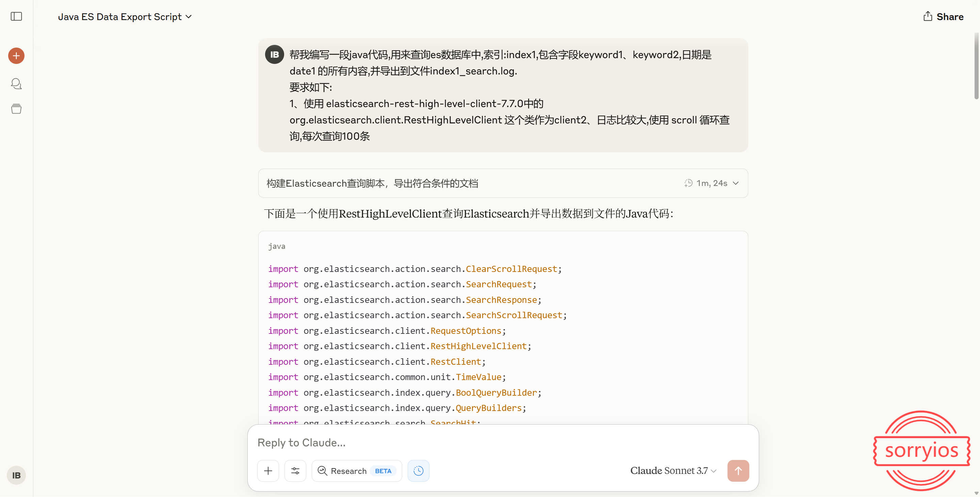The image size is (980, 497).
Task: Open the IB user profile avatar
Action: [x=16, y=475]
